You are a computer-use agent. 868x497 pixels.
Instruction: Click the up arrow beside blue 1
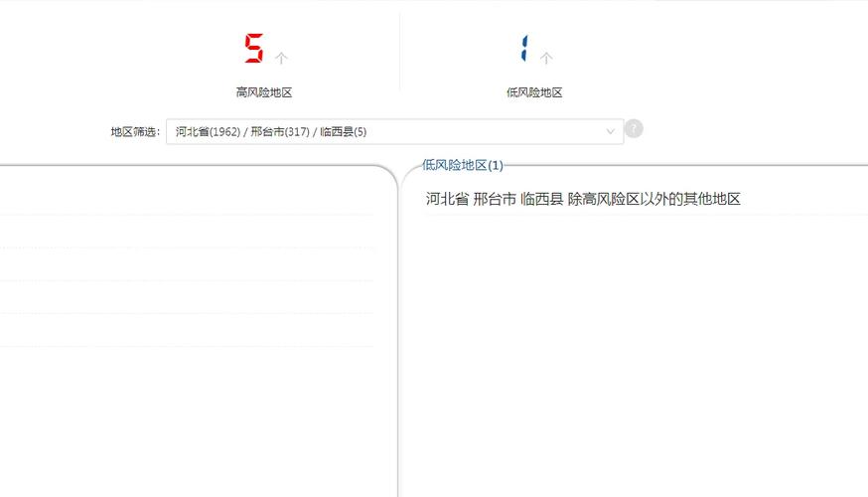546,58
